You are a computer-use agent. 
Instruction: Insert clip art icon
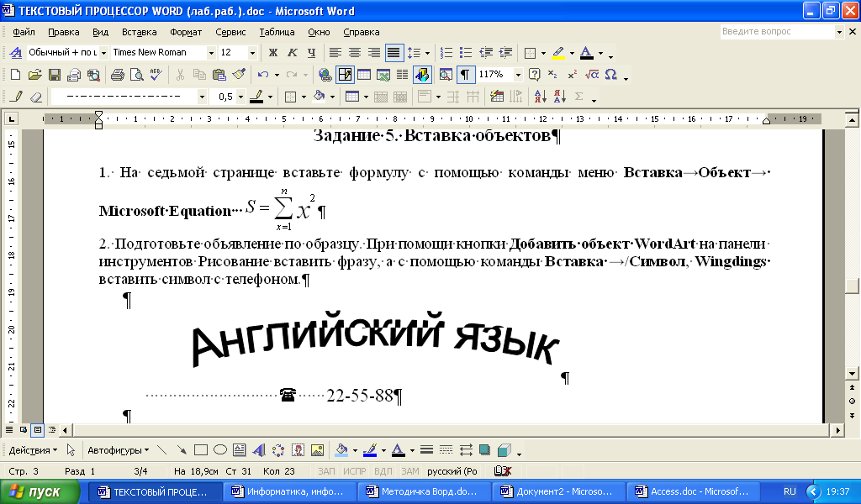pos(298,450)
